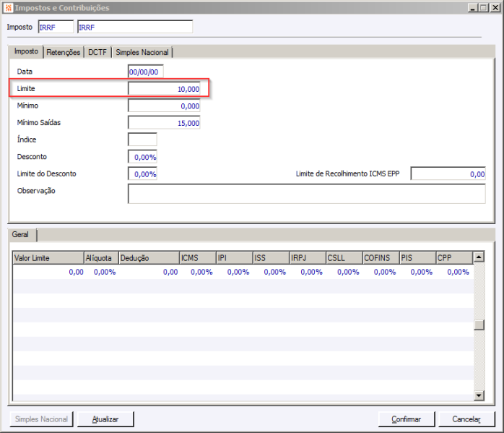Select PIS cell 0,00% in first row

pos(417,272)
